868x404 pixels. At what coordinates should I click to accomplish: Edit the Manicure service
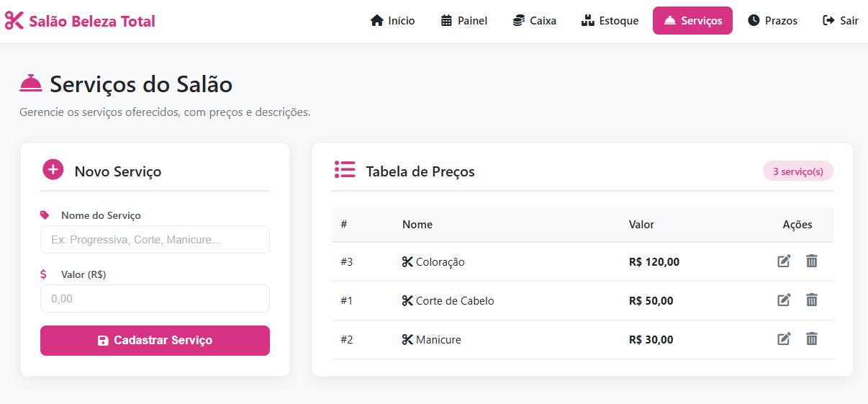785,339
